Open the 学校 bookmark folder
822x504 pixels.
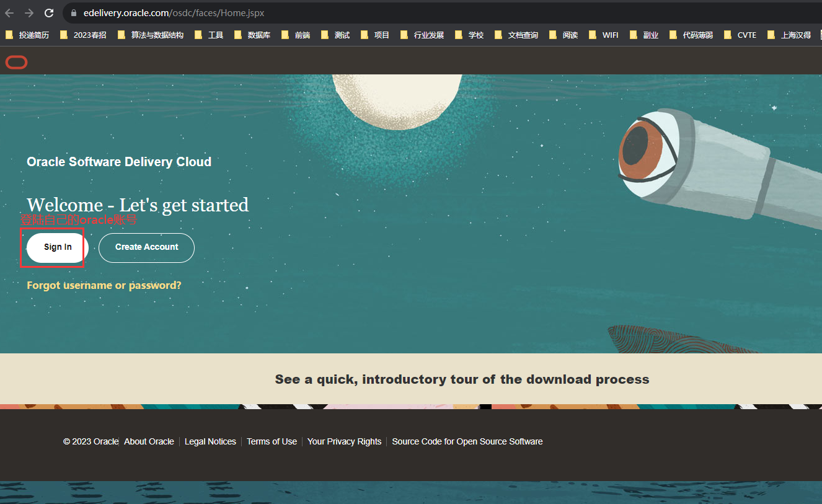(469, 35)
